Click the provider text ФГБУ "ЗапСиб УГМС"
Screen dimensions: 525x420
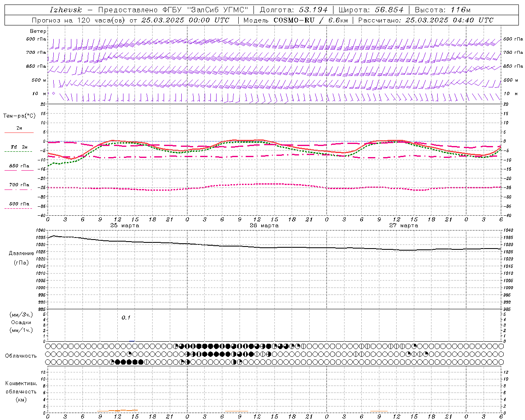click(x=206, y=10)
